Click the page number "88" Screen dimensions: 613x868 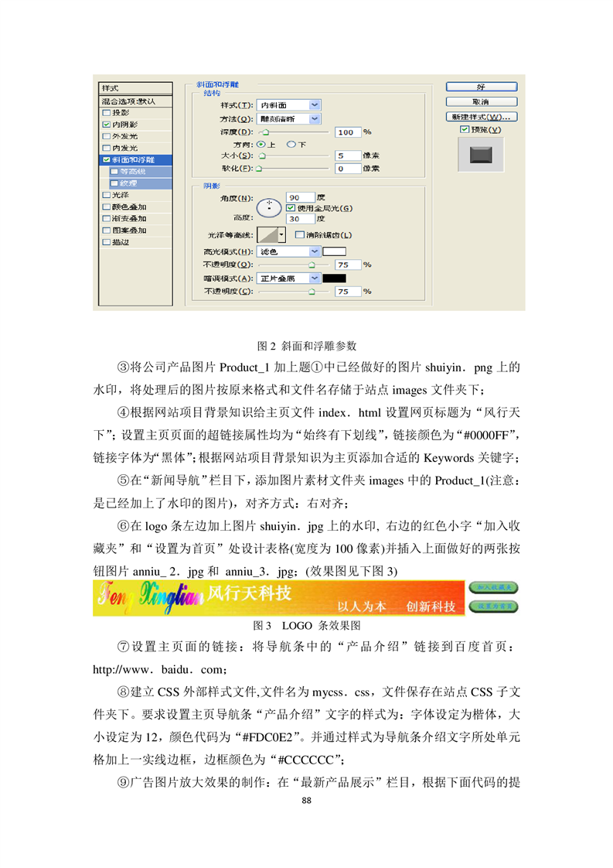306,801
